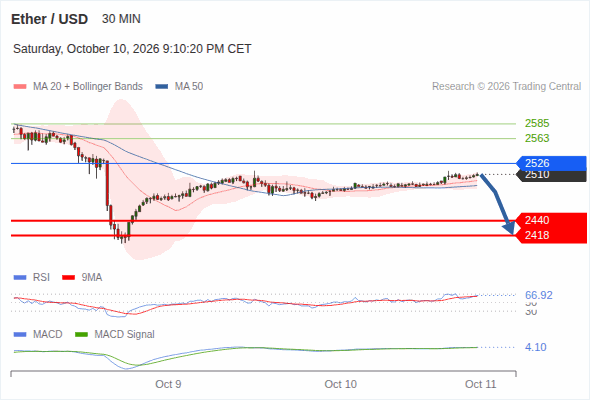Click the RSI blue legend swatch
Screen dimensions: 590x400
pyautogui.click(x=20, y=278)
